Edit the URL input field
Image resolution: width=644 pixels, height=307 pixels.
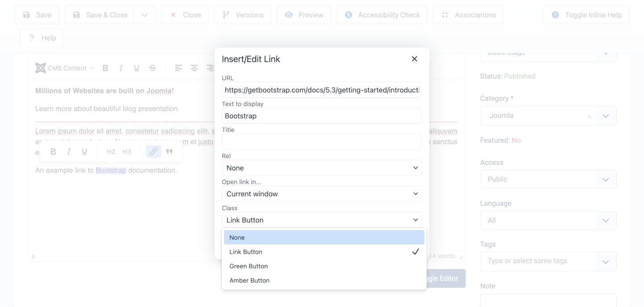pos(322,90)
